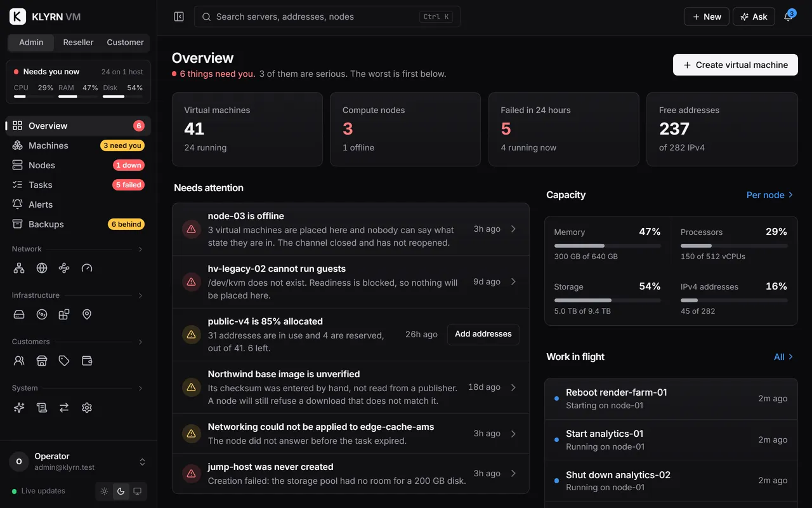Click the Storage capacity progress bar
Image resolution: width=812 pixels, height=508 pixels.
click(x=607, y=300)
